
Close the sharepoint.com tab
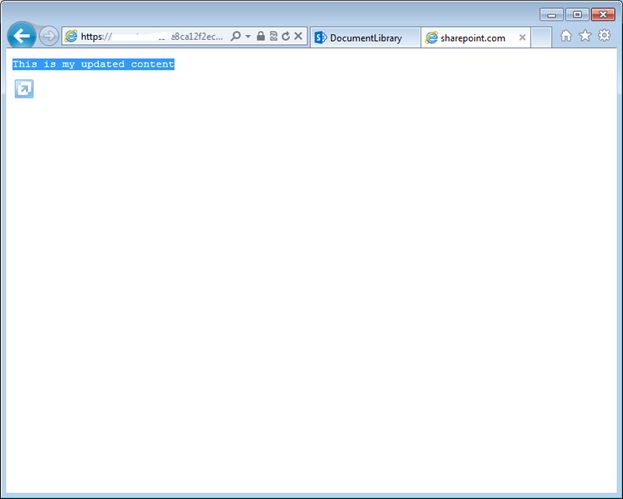[522, 38]
